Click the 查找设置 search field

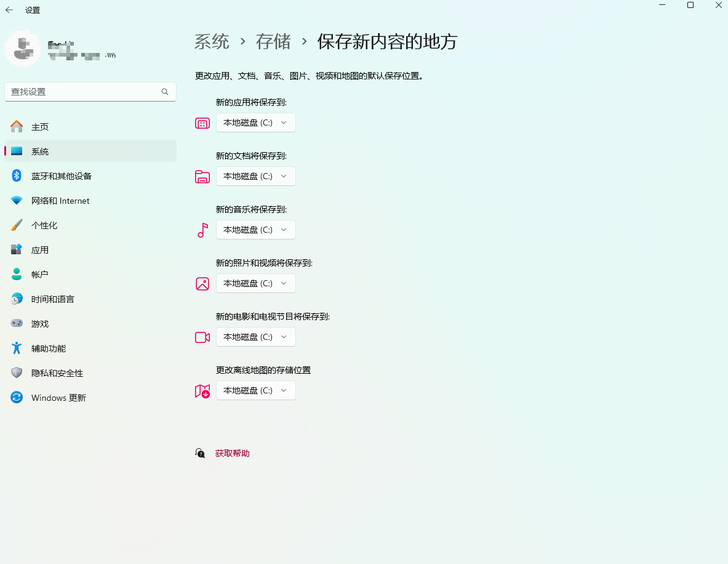tap(90, 92)
